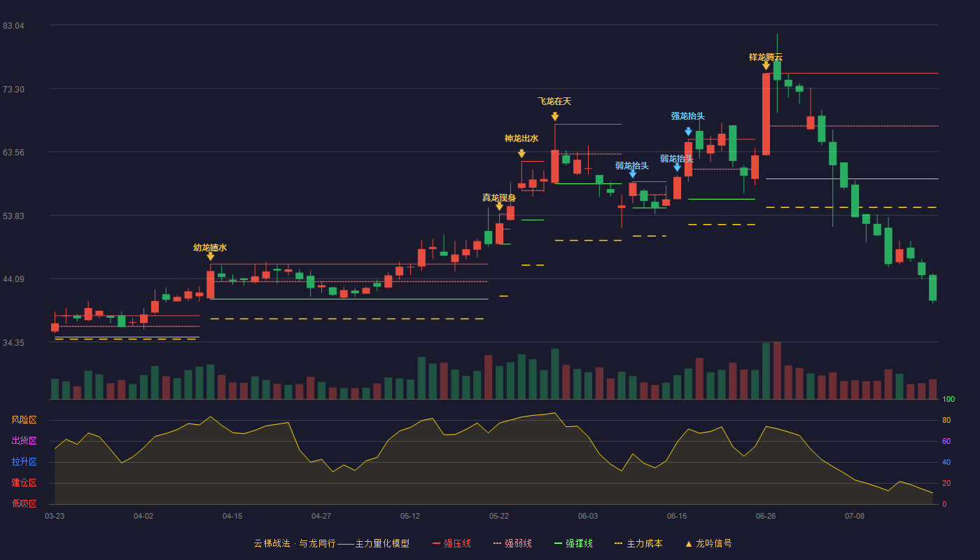The height and width of the screenshot is (560, 980).
Task: Toggle the 强压线 legend series
Action: [x=451, y=543]
